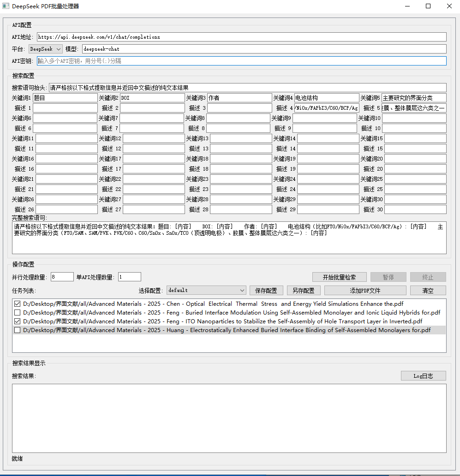Click the app icon in the title bar
The height and width of the screenshot is (476, 460).
click(x=6, y=6)
